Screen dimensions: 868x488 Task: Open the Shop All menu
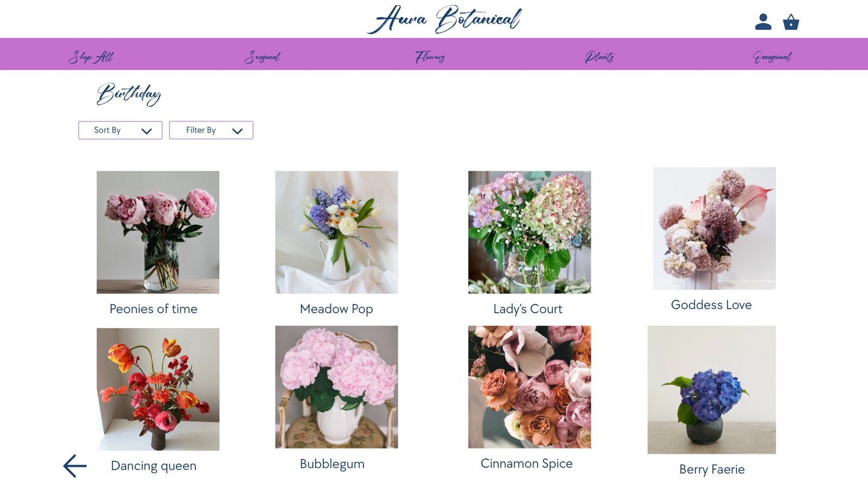(91, 57)
